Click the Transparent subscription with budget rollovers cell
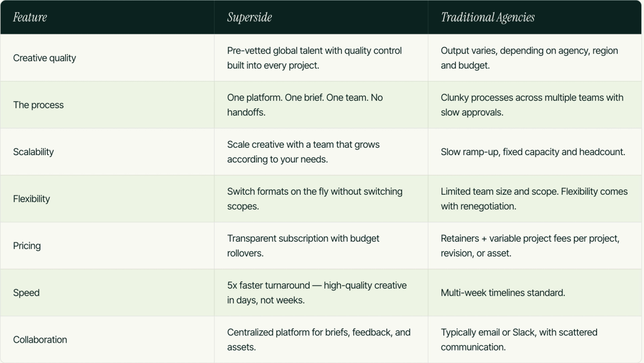Image resolution: width=644 pixels, height=363 pixels. [304, 245]
